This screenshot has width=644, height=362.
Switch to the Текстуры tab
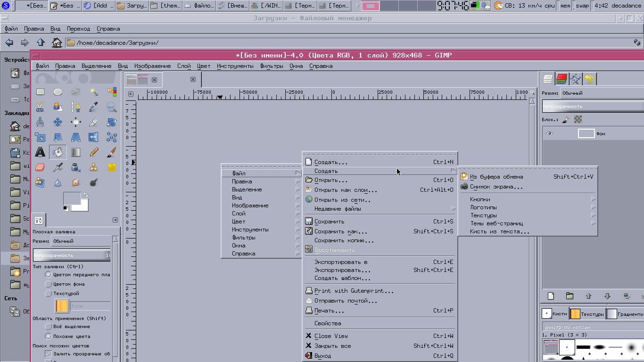click(x=587, y=313)
